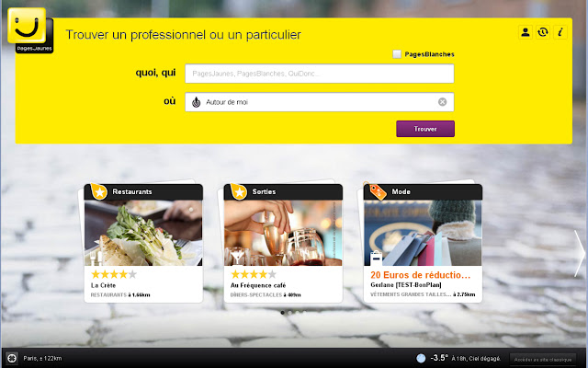This screenshot has width=588, height=368.
Task: Click the information icon
Action: [560, 32]
